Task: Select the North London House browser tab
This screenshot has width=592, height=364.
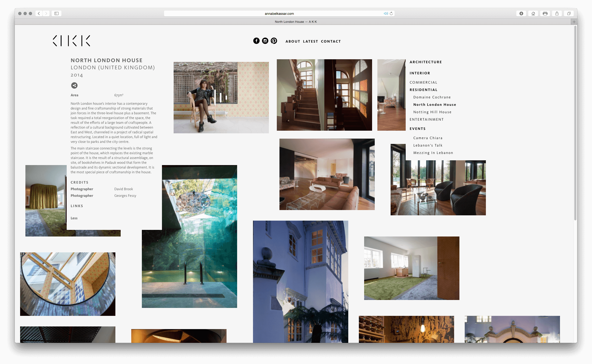Action: (296, 22)
